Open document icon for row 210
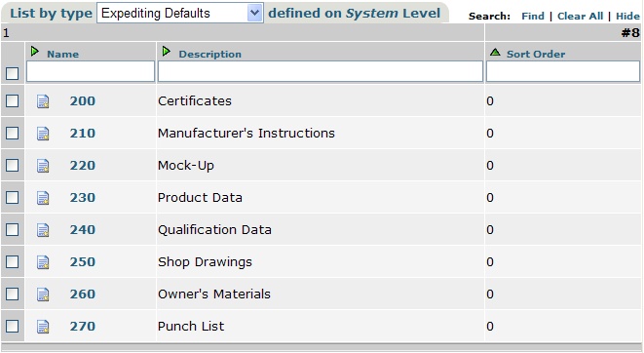 [43, 134]
